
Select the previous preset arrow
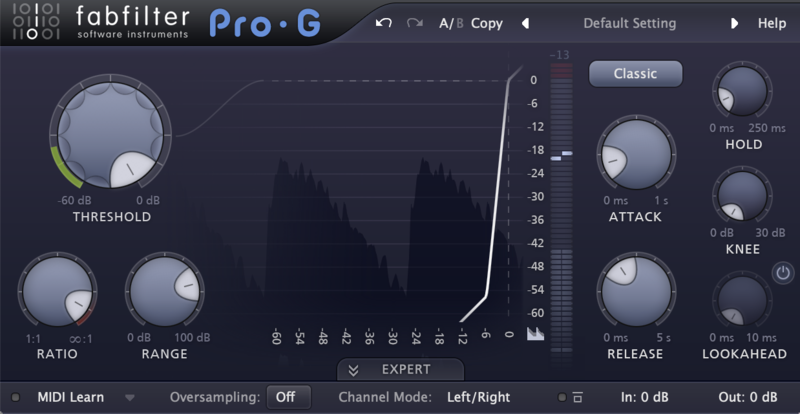click(525, 23)
